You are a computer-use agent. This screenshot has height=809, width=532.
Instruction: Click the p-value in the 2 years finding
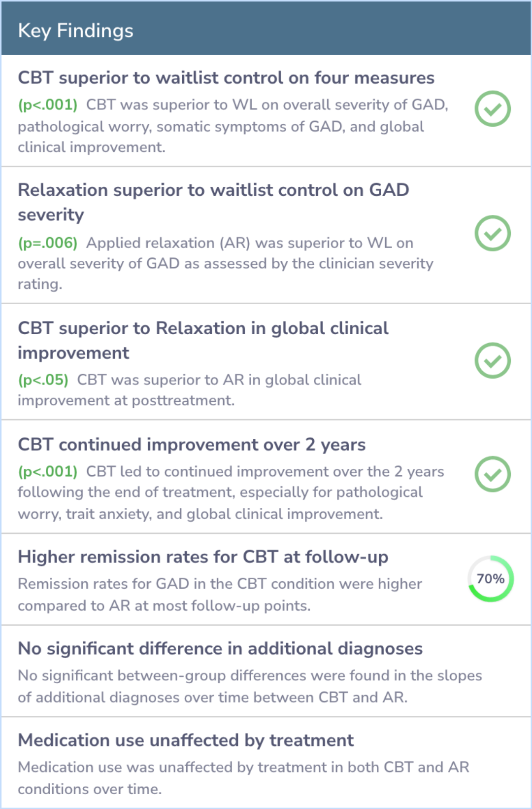point(48,472)
